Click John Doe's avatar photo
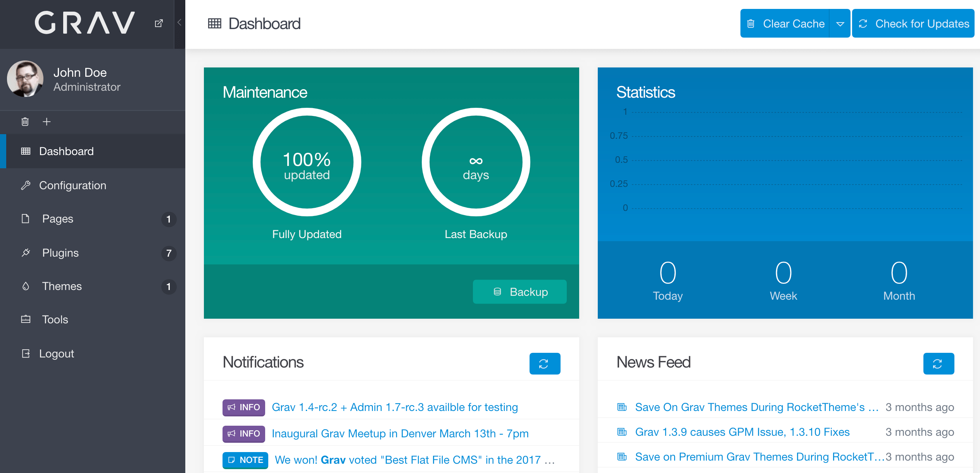980x473 pixels. coord(25,79)
